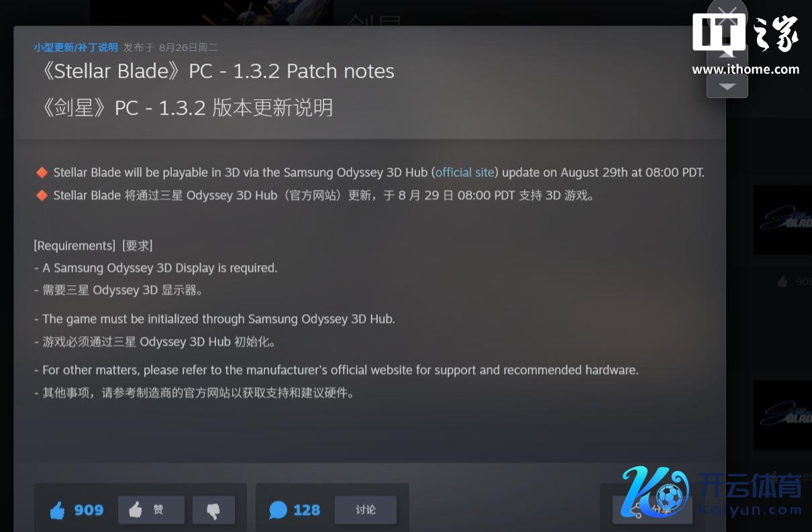Open lower Stellar Blade thumbnail on right

782,415
